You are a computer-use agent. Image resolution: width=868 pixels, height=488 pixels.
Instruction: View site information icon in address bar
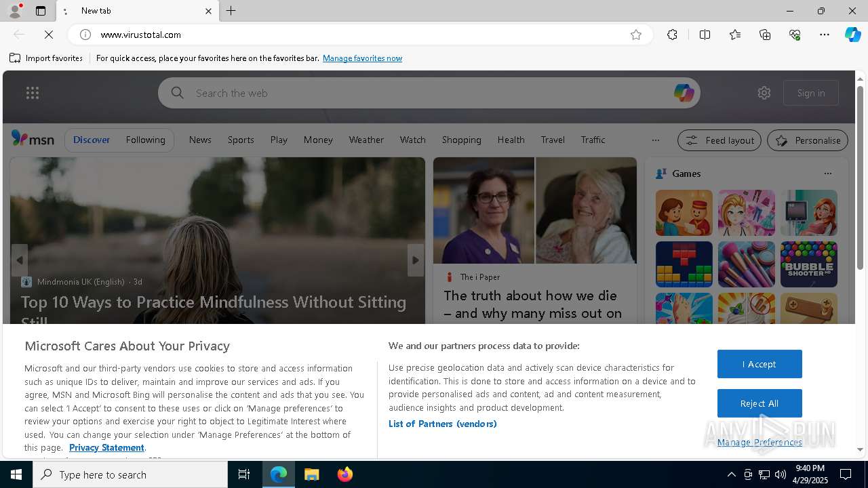pyautogui.click(x=85, y=35)
